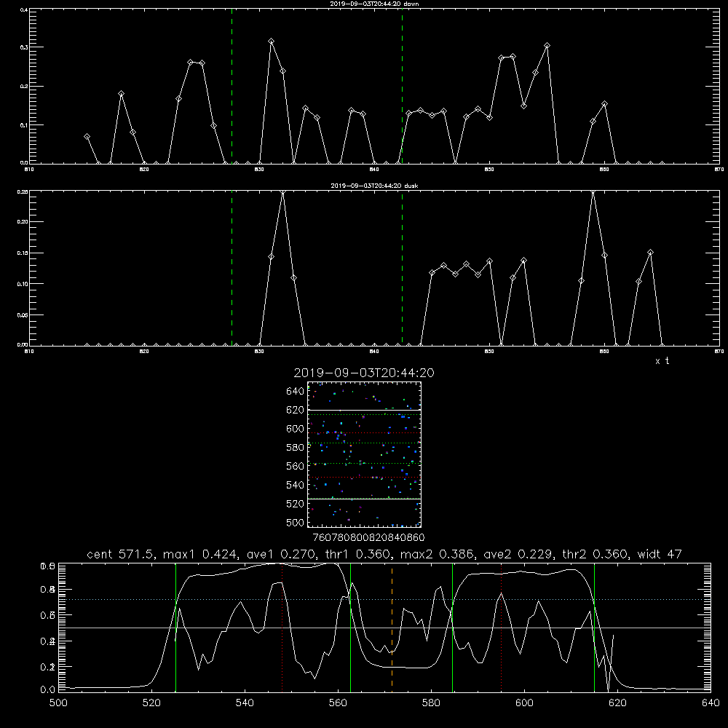Click the '2019-09-03T20:44:20 dawn' plot title

pyautogui.click(x=374, y=4)
